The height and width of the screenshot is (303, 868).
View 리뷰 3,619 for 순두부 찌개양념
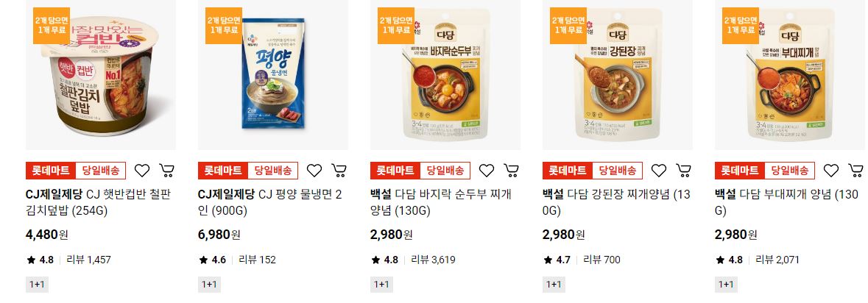point(433,260)
